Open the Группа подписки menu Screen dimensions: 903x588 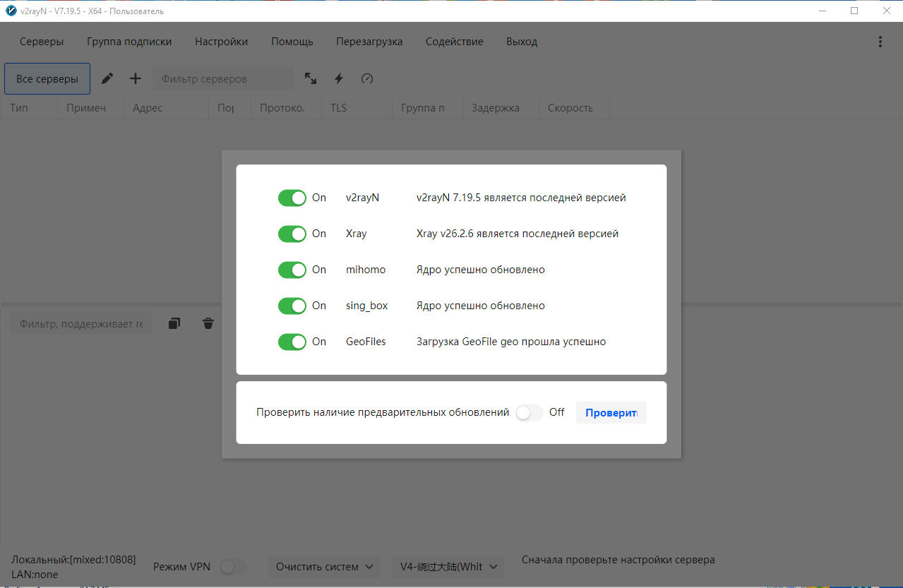tap(129, 42)
